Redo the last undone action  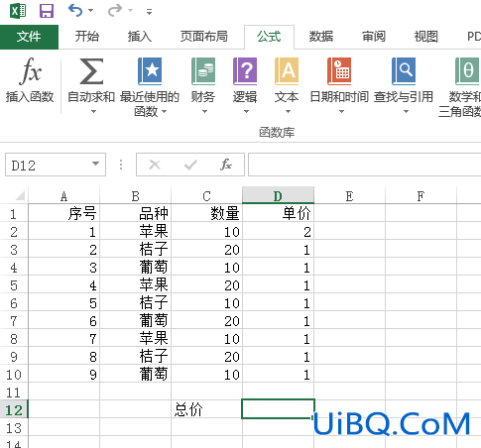click(114, 11)
